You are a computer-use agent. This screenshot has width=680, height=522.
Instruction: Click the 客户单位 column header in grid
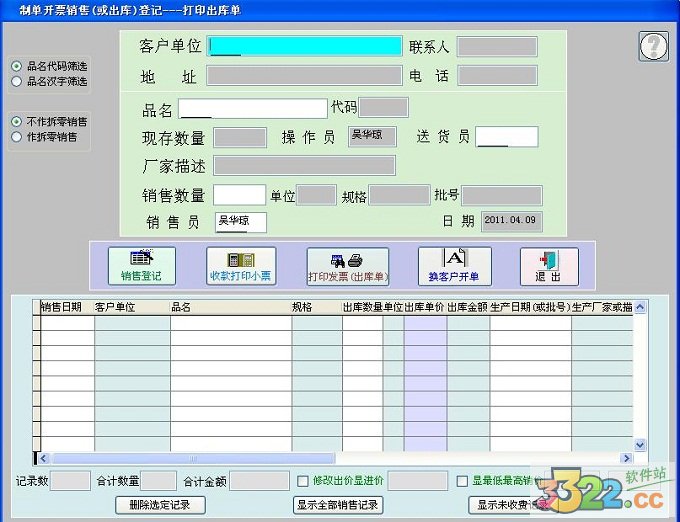click(132, 308)
